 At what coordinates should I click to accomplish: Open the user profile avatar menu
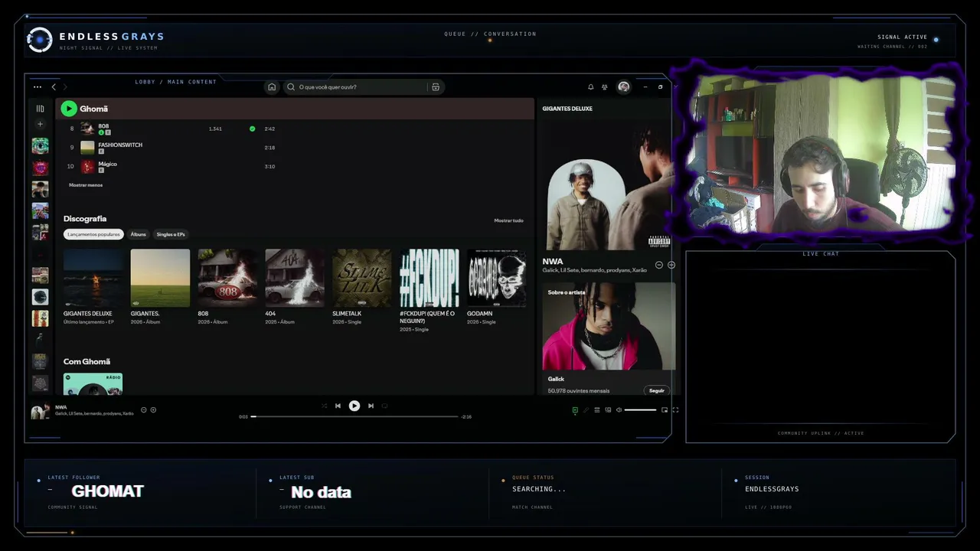point(624,87)
